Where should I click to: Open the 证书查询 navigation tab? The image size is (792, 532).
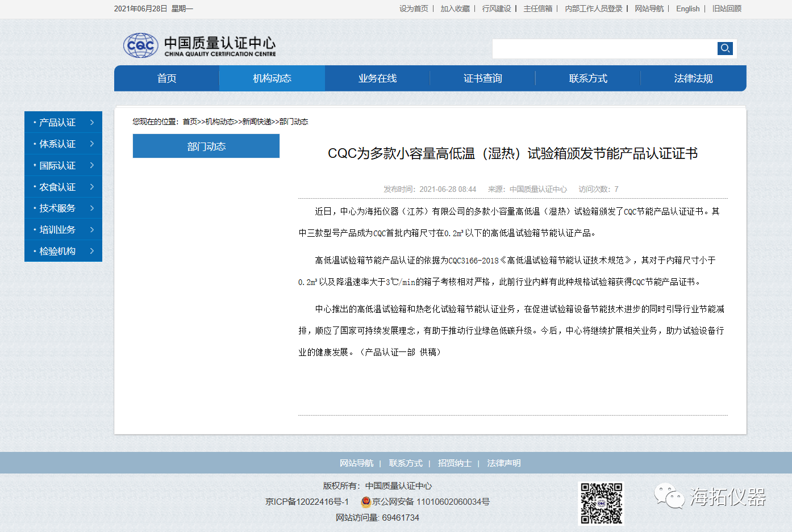click(482, 78)
